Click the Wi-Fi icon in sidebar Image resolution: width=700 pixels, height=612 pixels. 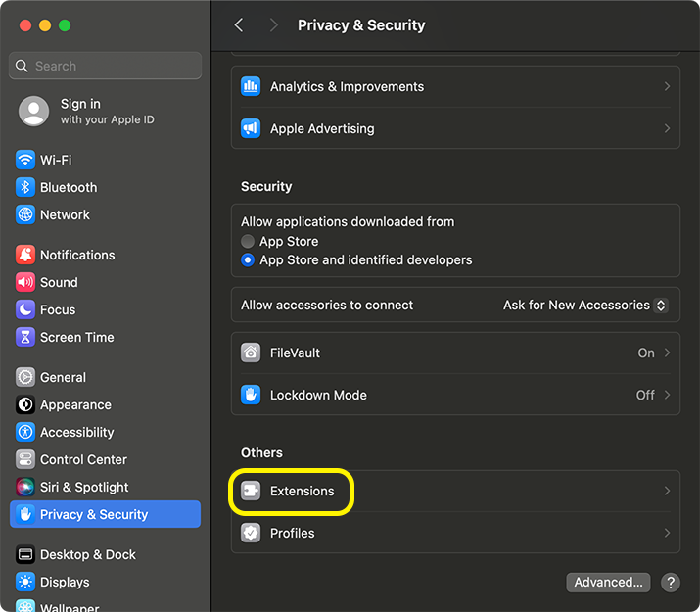[x=25, y=160]
